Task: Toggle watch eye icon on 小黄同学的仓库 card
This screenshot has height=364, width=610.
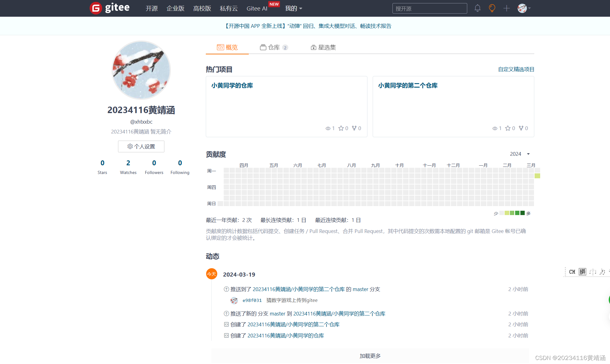Action: tap(328, 128)
